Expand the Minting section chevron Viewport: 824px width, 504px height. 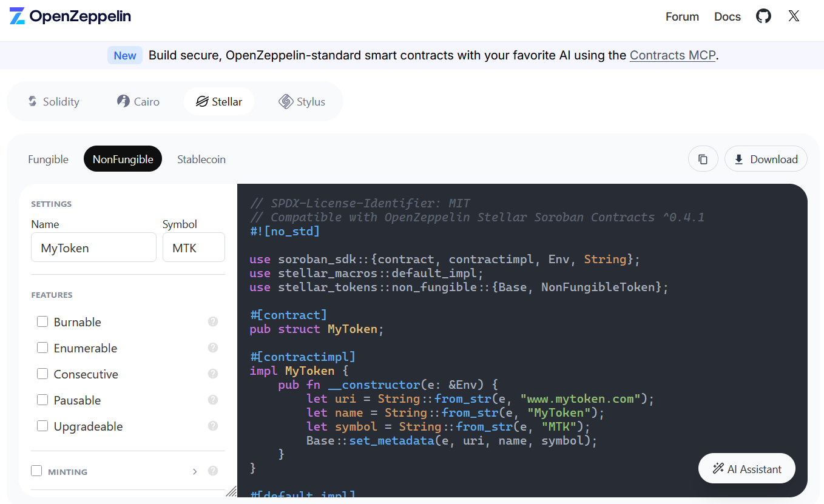point(195,471)
